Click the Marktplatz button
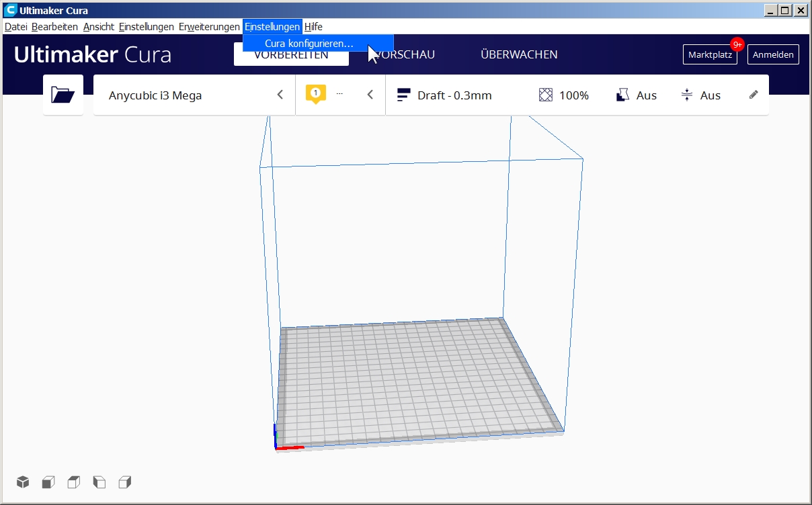The image size is (812, 505). pyautogui.click(x=710, y=55)
